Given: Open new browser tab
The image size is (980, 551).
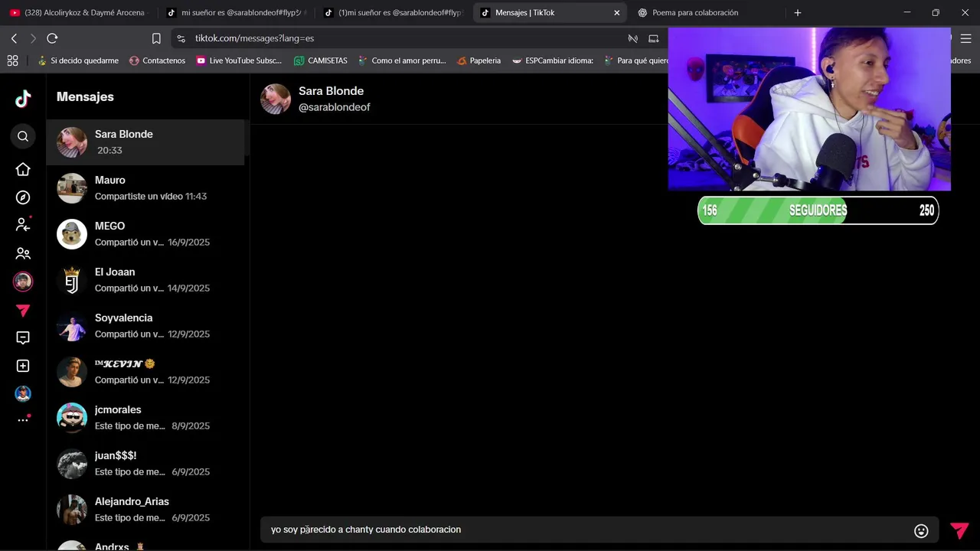Looking at the screenshot, I should click(797, 12).
